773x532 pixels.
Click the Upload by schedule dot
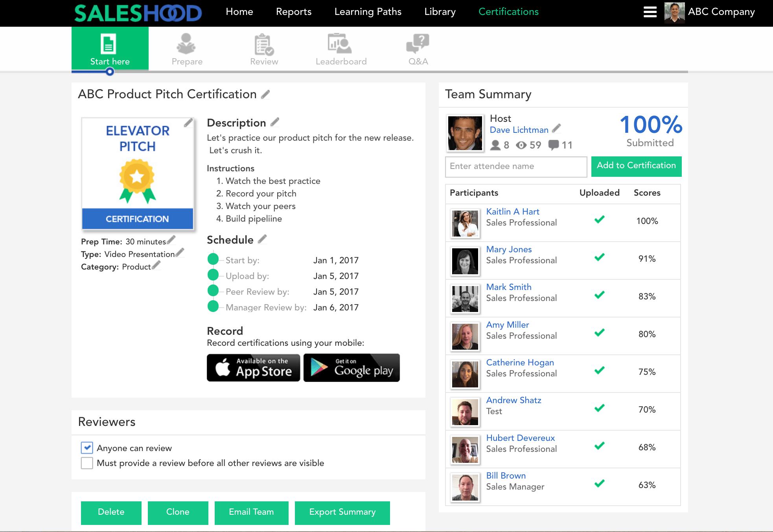(x=213, y=275)
